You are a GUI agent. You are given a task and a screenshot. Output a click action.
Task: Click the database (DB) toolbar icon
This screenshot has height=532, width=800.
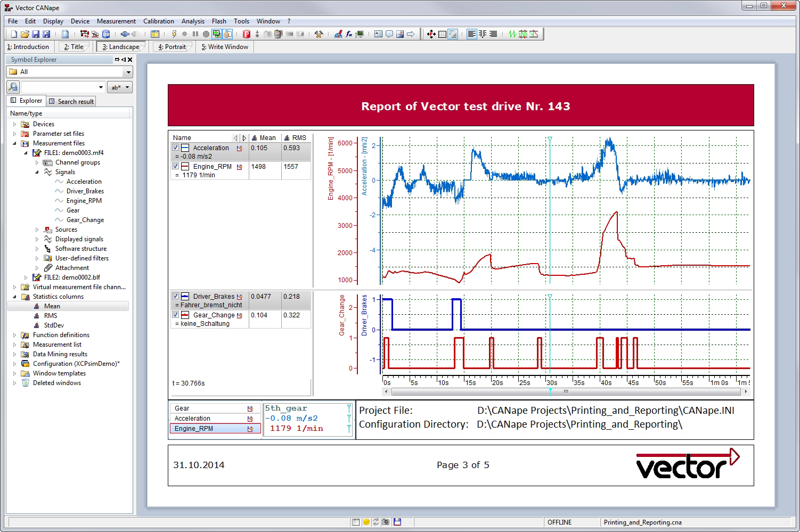pyautogui.click(x=106, y=34)
